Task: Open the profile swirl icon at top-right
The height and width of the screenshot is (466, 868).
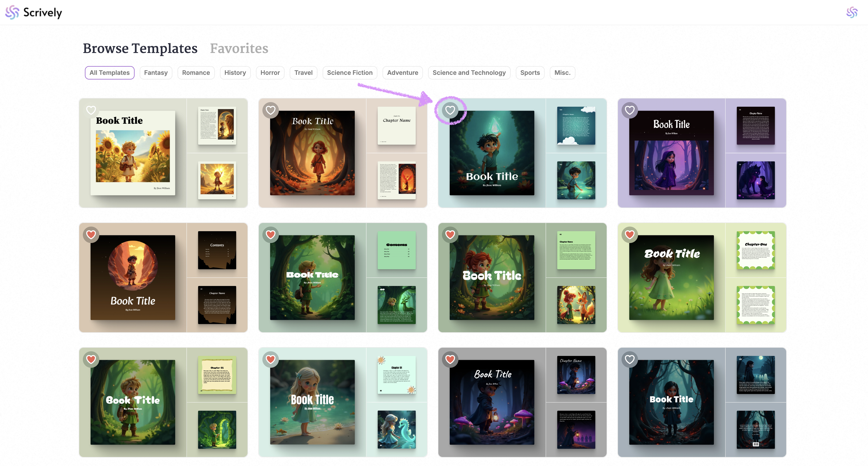Action: pyautogui.click(x=852, y=12)
